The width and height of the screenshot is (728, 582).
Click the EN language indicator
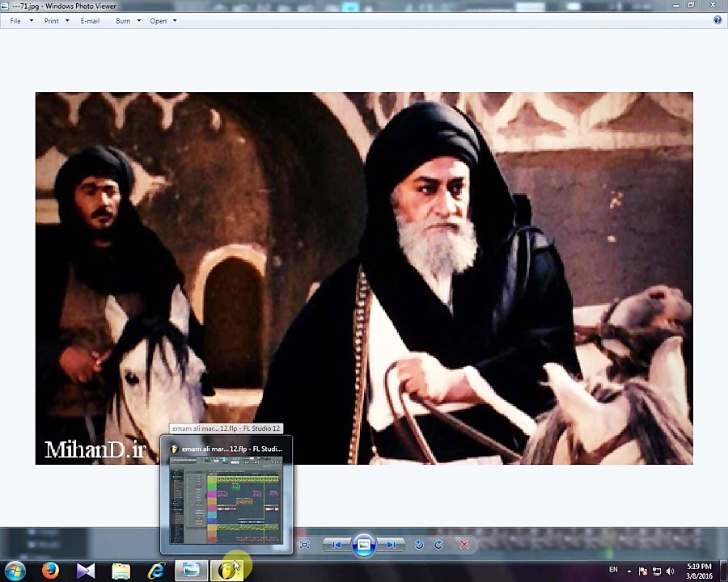pos(613,569)
